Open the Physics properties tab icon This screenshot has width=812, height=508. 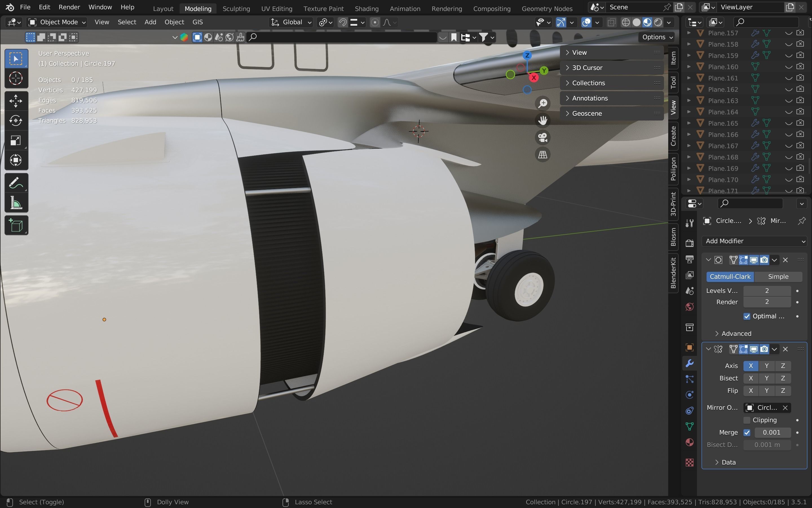coord(690,395)
